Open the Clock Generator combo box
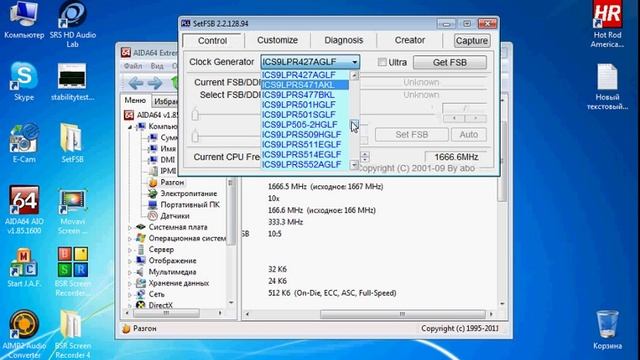Image resolution: width=640 pixels, height=360 pixels. (x=310, y=62)
